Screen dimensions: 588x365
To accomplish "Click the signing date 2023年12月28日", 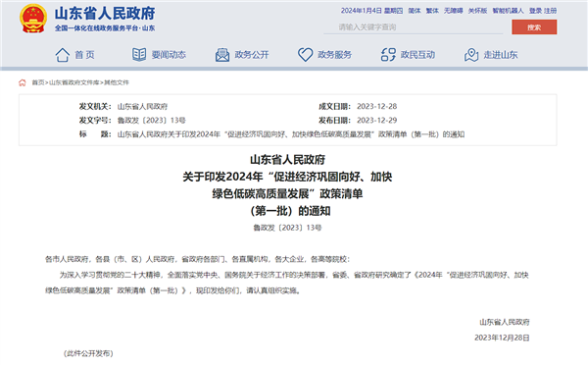I will [x=502, y=338].
